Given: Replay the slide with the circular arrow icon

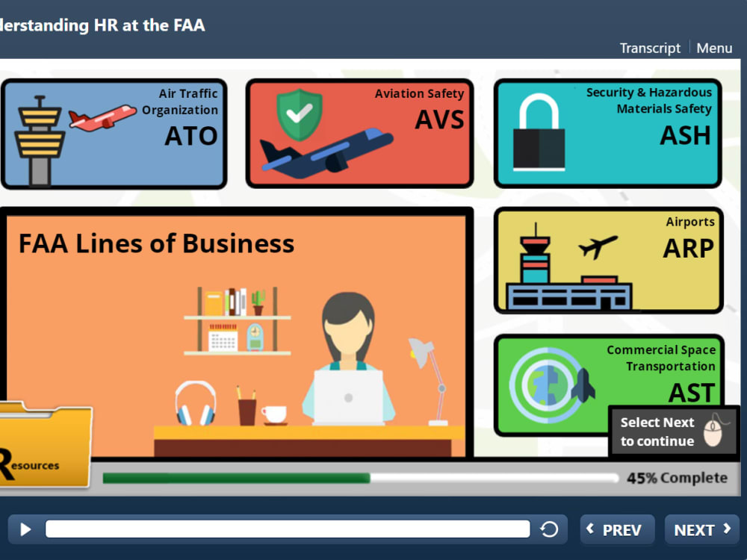Looking at the screenshot, I should pyautogui.click(x=549, y=529).
